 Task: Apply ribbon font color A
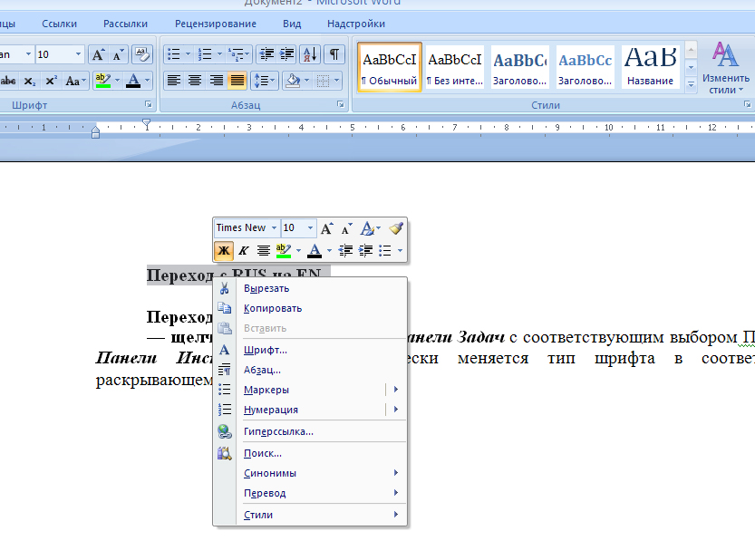[x=133, y=81]
